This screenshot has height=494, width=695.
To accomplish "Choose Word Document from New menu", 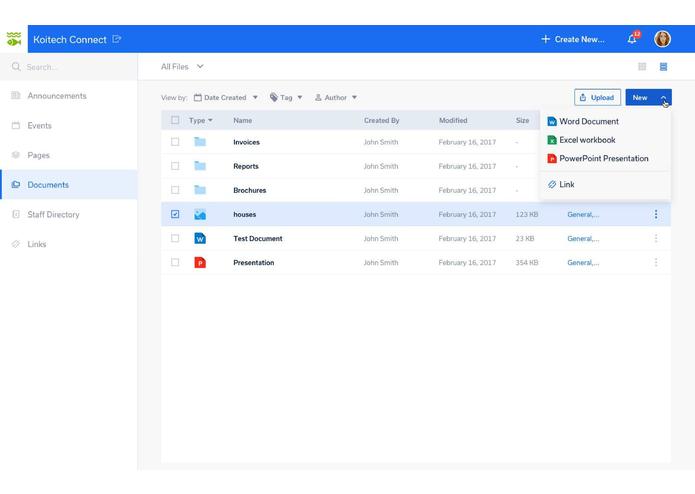I will (x=583, y=121).
